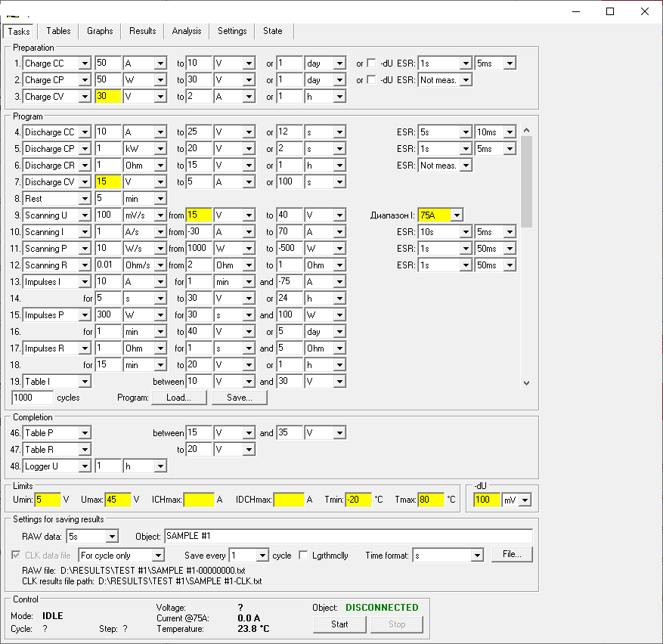Image resolution: width=663 pixels, height=644 pixels.
Task: Open step 9 Scanning U rate unit mV/s dropdown
Action: (x=160, y=215)
